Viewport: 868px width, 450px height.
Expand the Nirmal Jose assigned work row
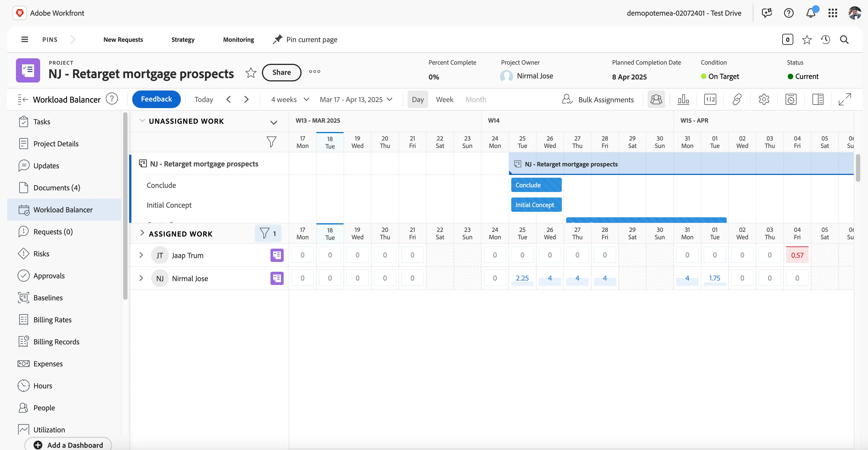pos(141,278)
